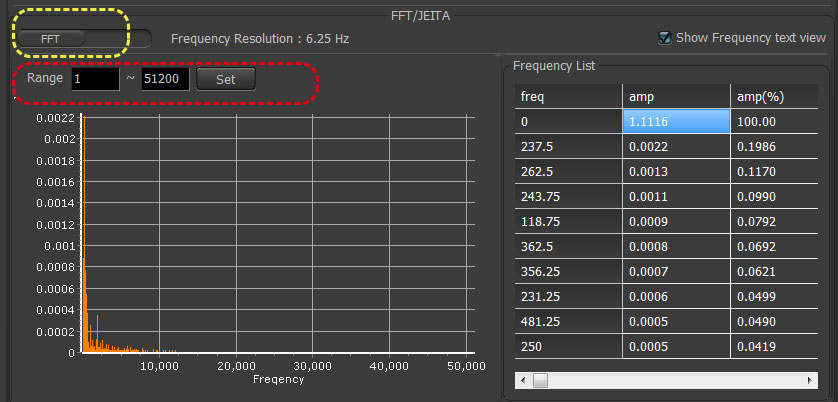
Task: Select the highlighted 1.1116 amp cell
Action: (676, 120)
